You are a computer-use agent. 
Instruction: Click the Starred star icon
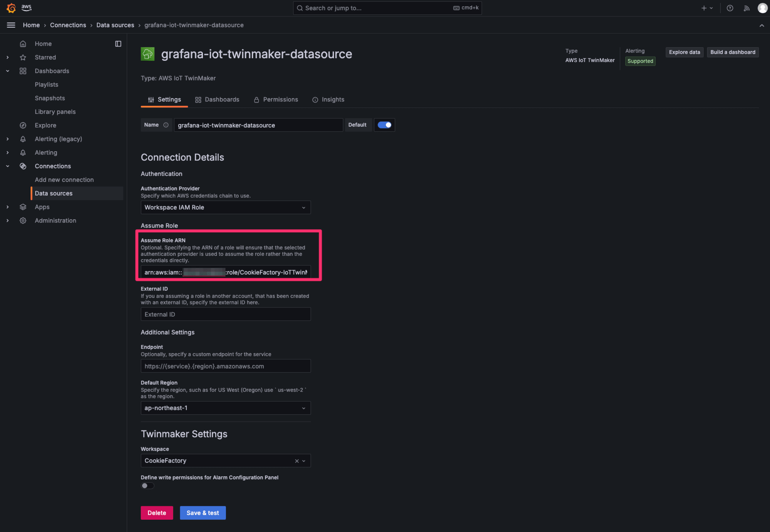[23, 57]
